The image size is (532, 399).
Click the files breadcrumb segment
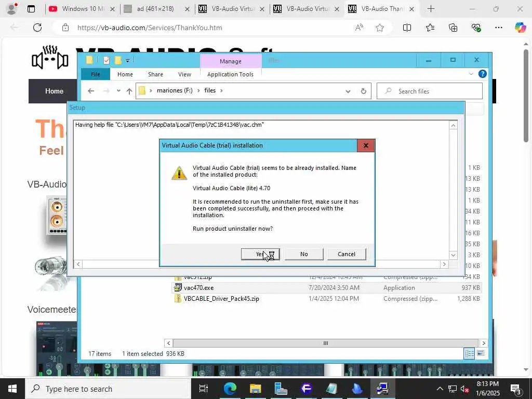(210, 90)
